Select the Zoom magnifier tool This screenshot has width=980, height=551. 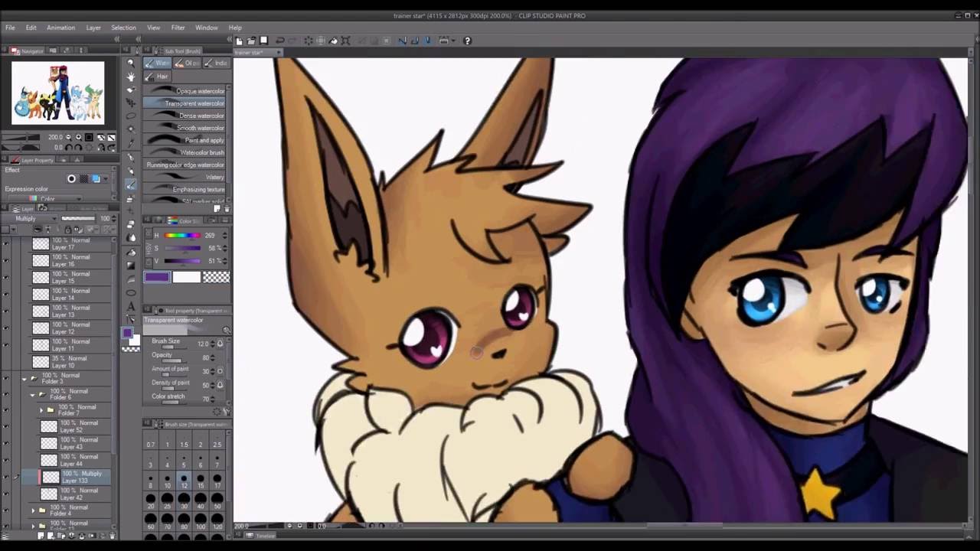131,63
